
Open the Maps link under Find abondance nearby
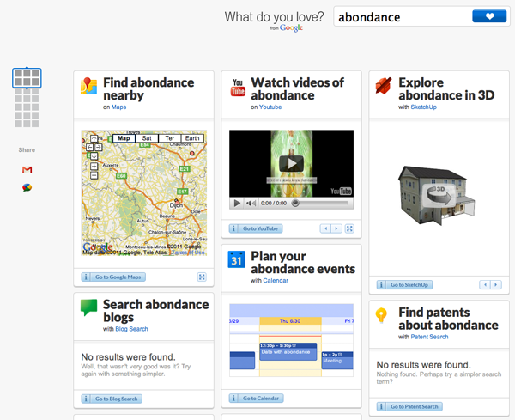(x=118, y=107)
